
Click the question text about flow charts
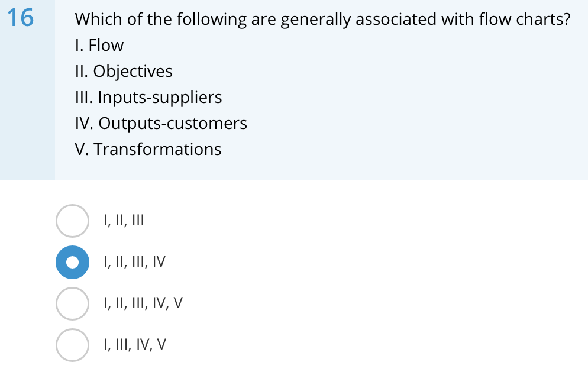322,19
